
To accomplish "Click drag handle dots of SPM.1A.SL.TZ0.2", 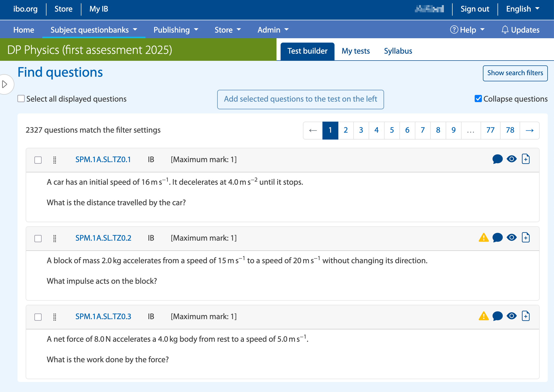I will [x=55, y=238].
